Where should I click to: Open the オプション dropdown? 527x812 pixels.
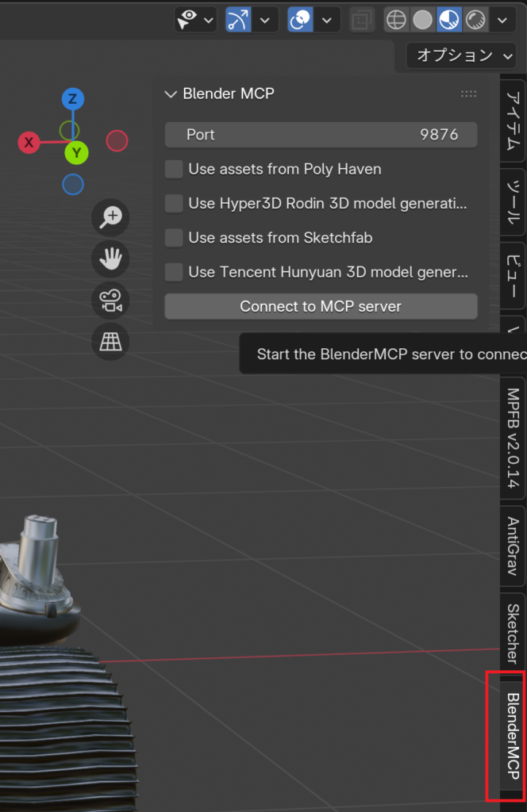pos(461,56)
